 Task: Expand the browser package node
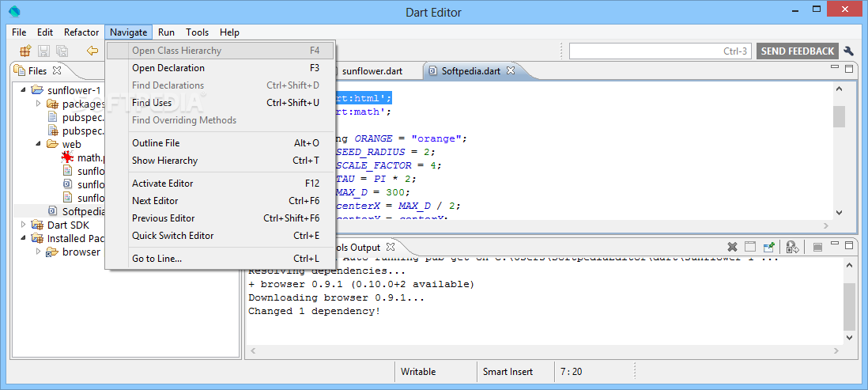pyautogui.click(x=38, y=252)
